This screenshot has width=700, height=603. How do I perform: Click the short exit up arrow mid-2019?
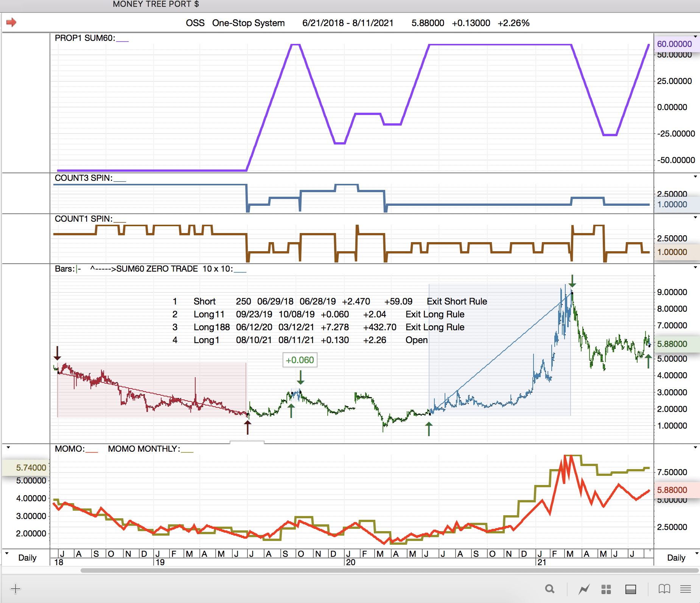[247, 427]
